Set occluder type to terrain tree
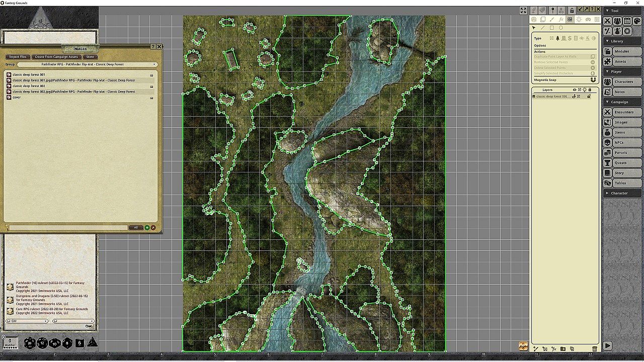Image resolution: width=644 pixels, height=362 pixels. (x=558, y=38)
